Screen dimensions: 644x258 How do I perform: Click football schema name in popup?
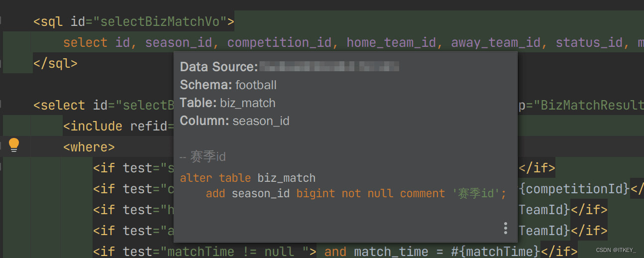coord(256,85)
